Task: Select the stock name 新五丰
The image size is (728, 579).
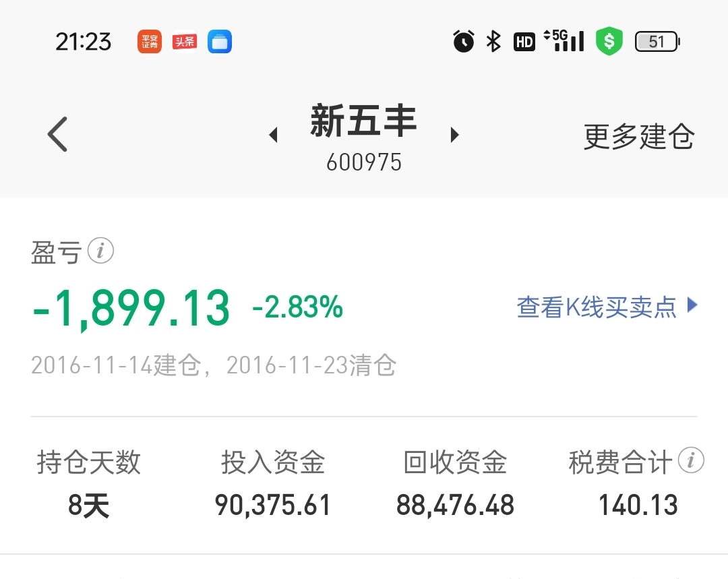Action: pyautogui.click(x=363, y=121)
